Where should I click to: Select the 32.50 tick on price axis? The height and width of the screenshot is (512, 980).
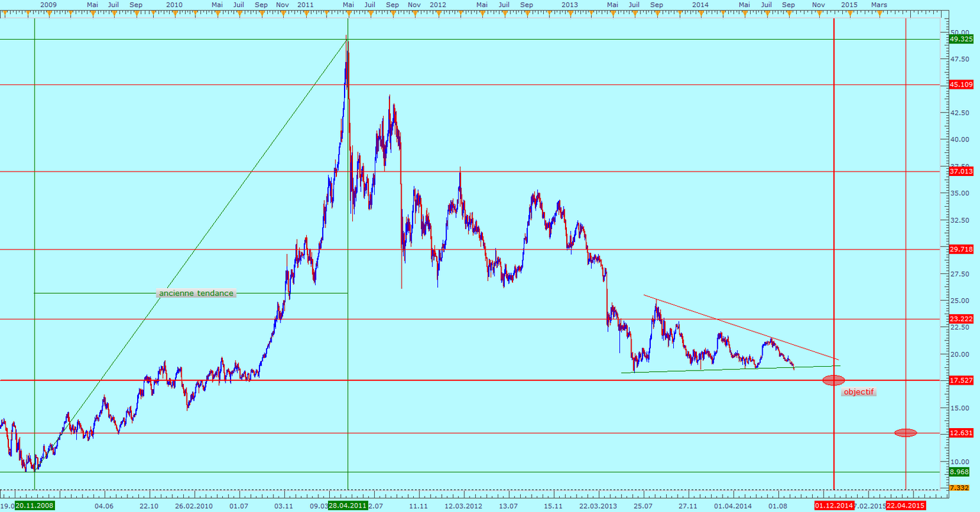[959, 220]
